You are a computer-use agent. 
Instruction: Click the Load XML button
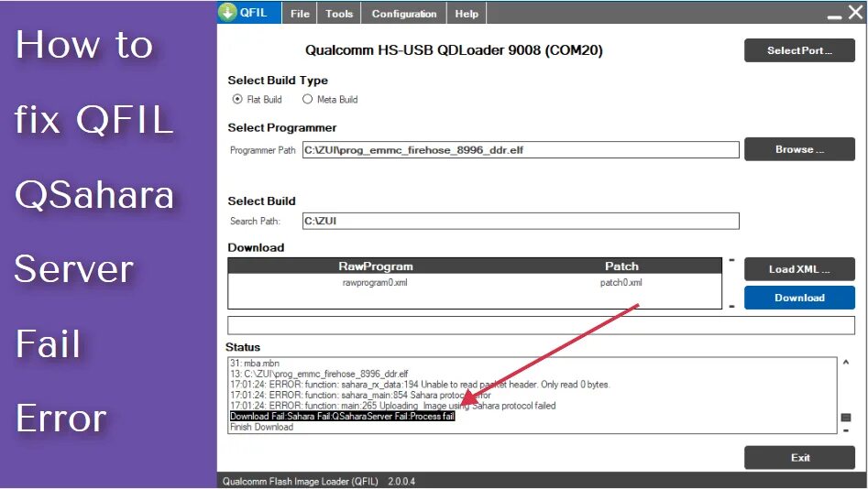pyautogui.click(x=799, y=269)
